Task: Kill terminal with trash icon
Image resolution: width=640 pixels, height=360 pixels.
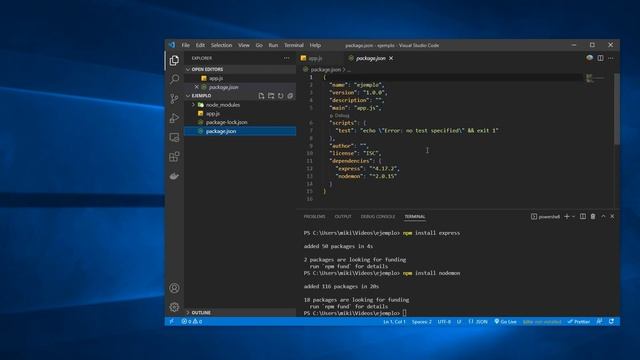Action: tap(593, 216)
